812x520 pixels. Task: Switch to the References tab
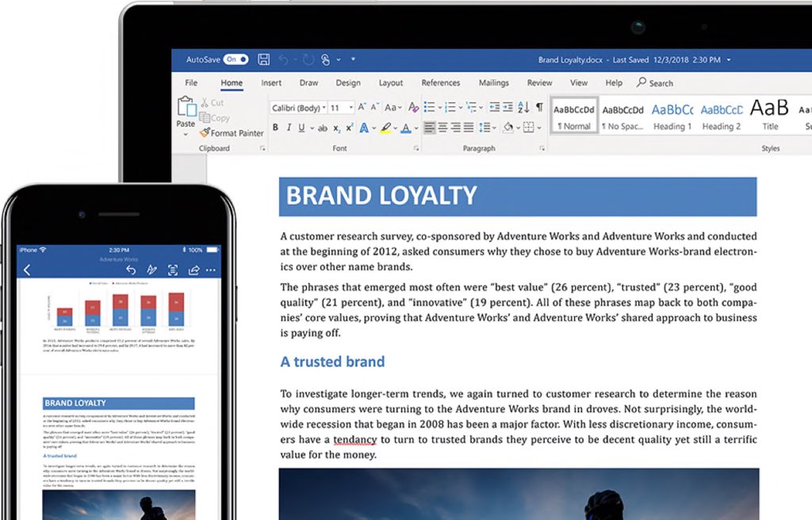[441, 83]
